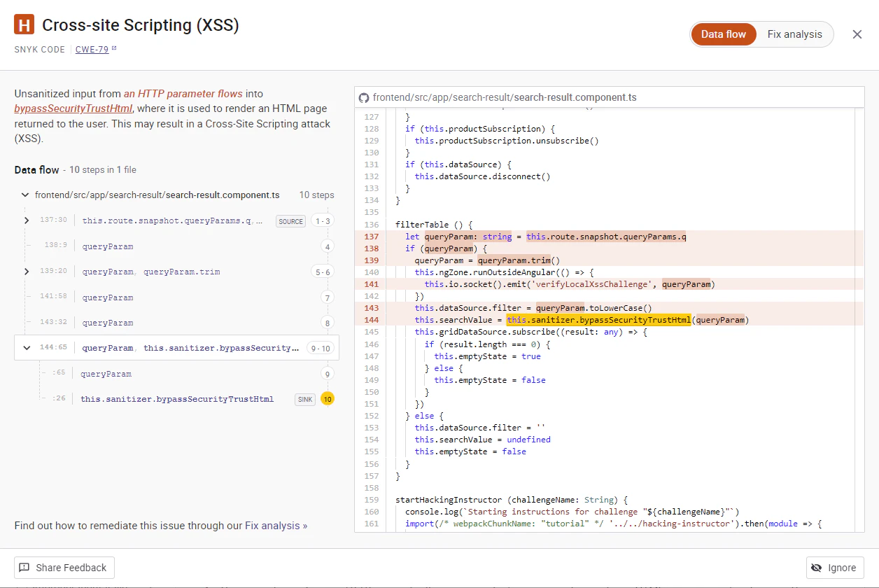The image size is (879, 588).
Task: Click queryParam.toLowerCase() on line 143
Action: coord(594,308)
